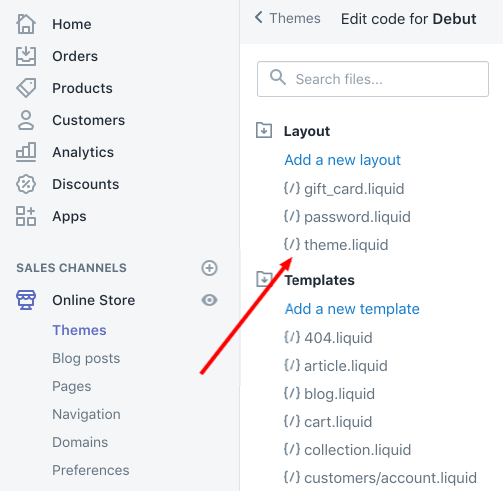The width and height of the screenshot is (503, 491).
Task: Open the Apps grid icon
Action: click(26, 216)
